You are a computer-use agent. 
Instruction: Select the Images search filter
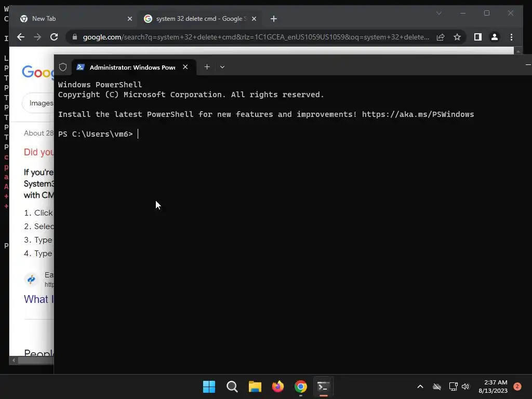pyautogui.click(x=38, y=103)
